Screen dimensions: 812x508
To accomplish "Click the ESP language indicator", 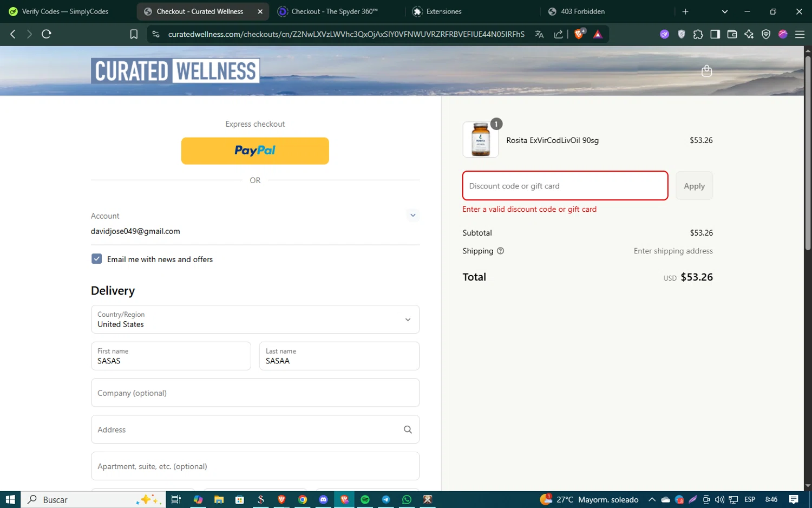I will click(750, 499).
